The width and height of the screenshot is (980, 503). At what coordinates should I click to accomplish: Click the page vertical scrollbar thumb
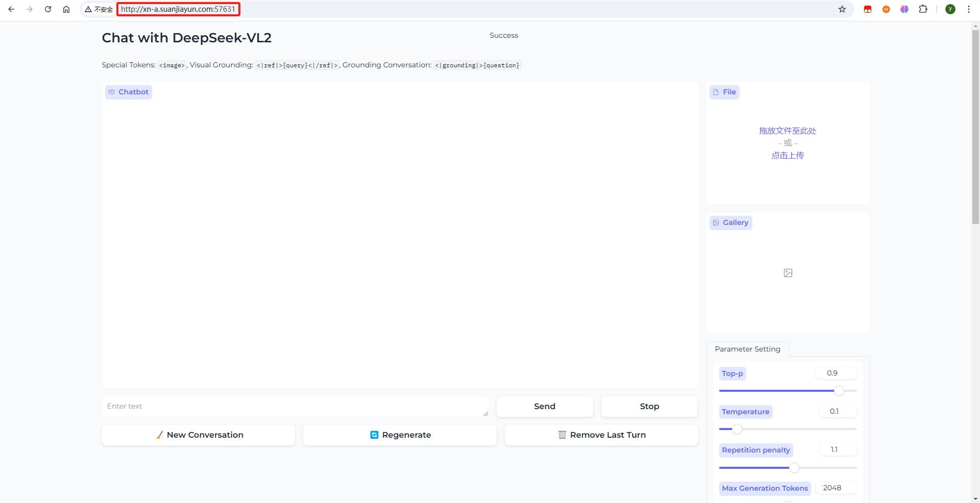(975, 127)
